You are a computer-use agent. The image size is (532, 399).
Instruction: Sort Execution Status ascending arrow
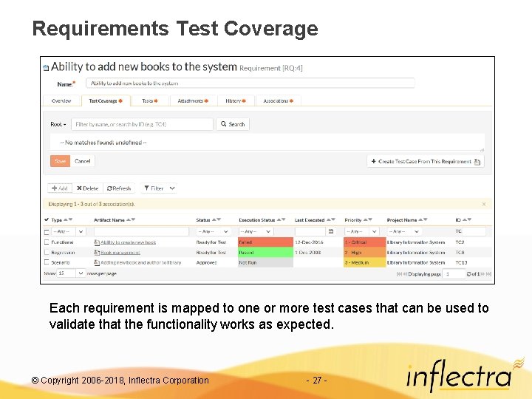279,219
